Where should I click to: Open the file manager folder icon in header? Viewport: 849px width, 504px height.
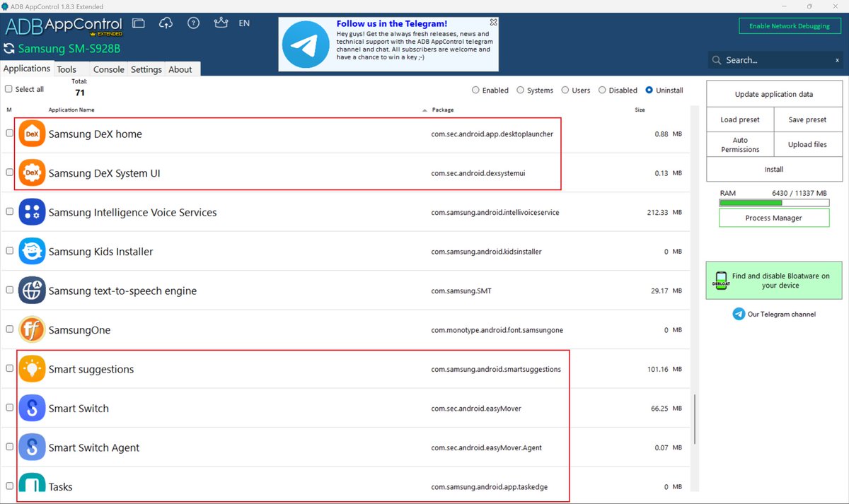[x=139, y=23]
